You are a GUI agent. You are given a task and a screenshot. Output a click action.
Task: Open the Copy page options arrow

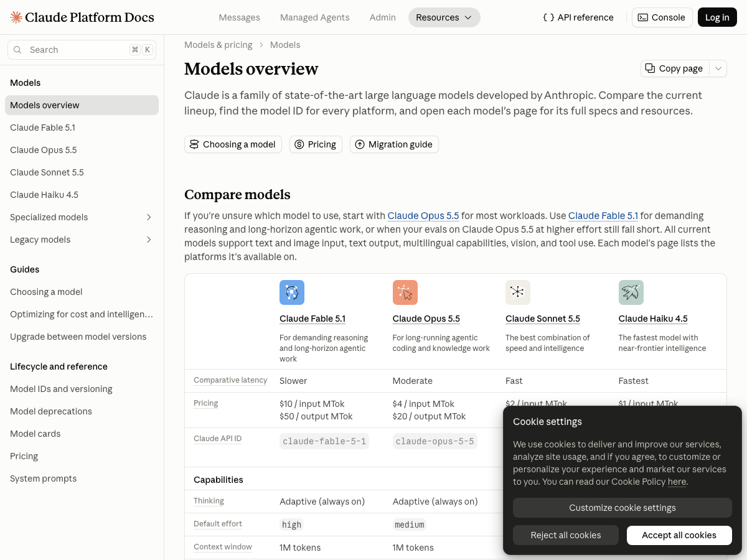[718, 68]
